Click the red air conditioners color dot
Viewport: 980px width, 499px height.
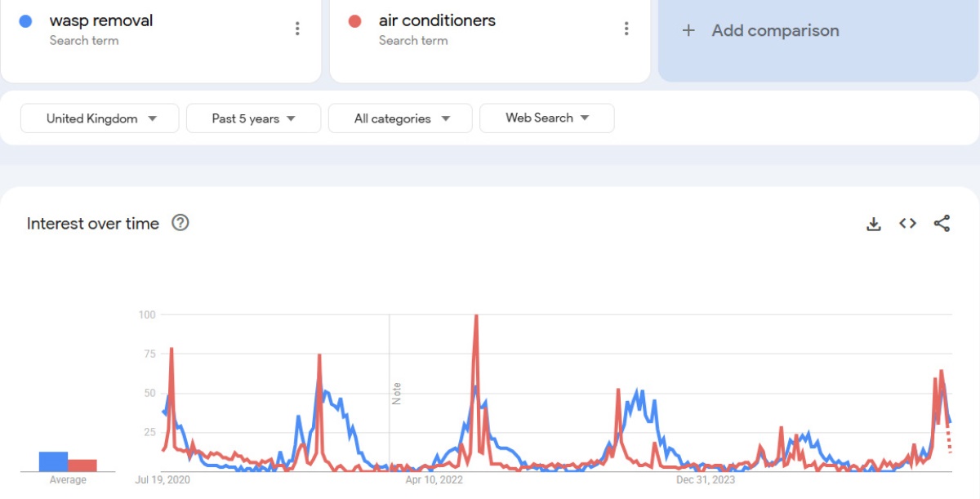click(x=354, y=21)
